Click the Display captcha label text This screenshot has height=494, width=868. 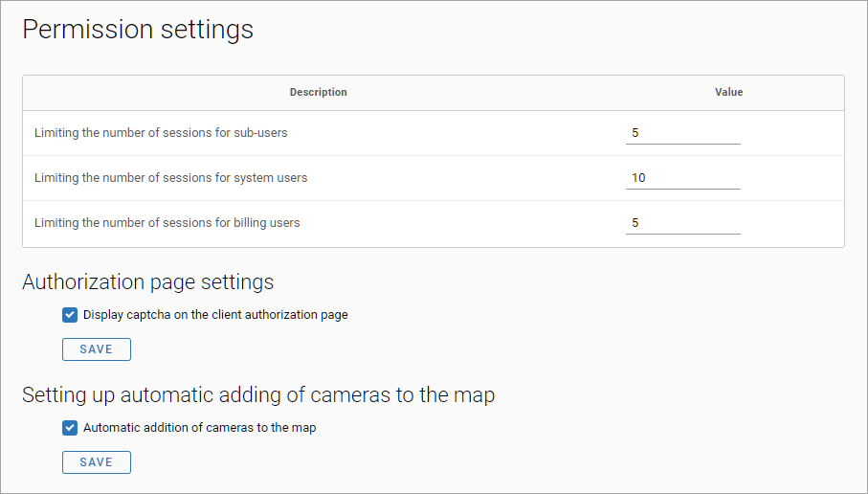click(x=215, y=315)
